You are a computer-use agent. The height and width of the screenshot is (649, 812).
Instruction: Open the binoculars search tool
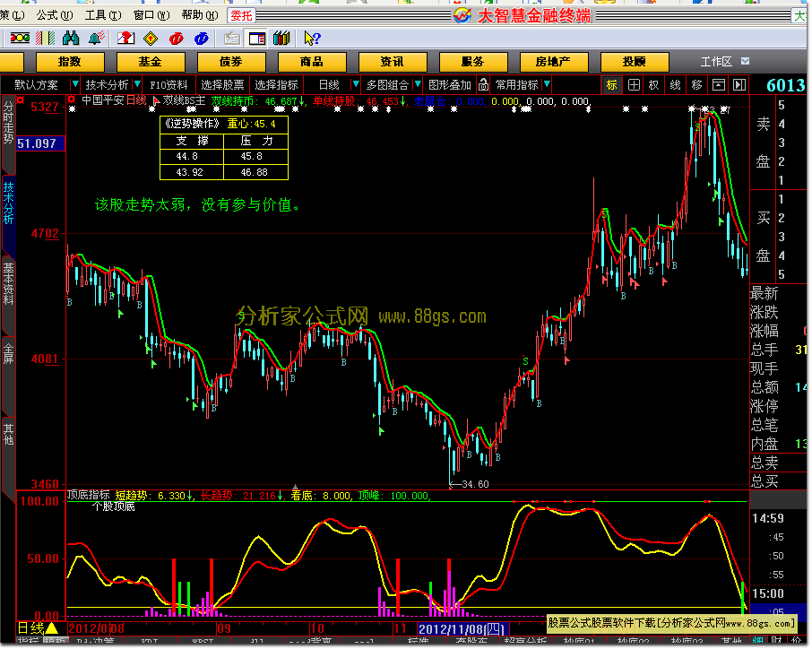click(x=71, y=38)
